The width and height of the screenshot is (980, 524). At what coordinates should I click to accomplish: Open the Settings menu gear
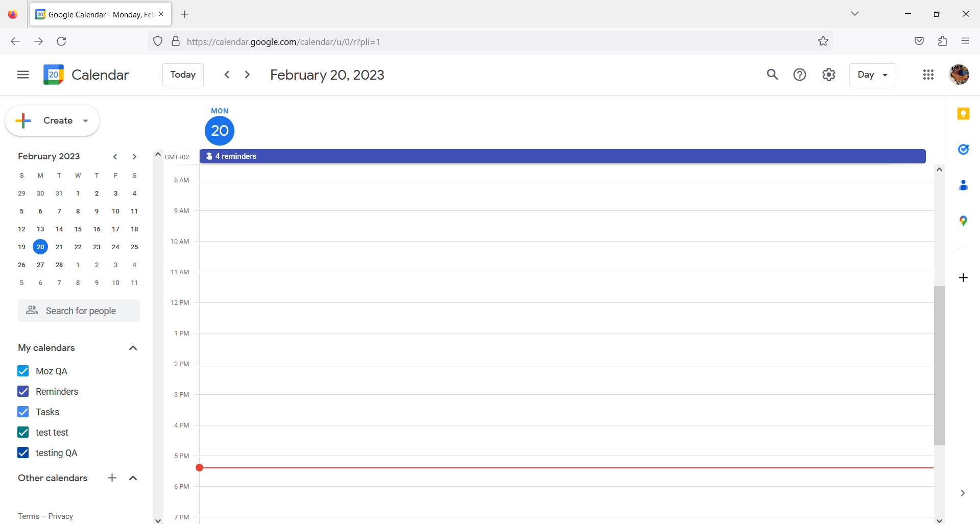(828, 75)
